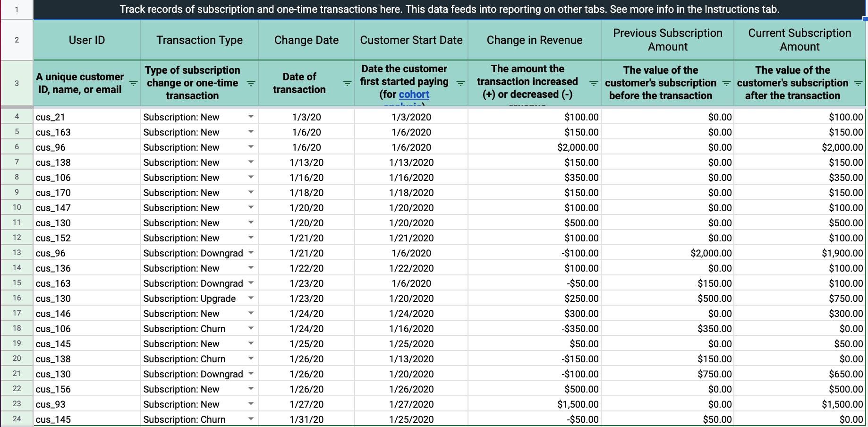
Task: Click the Change in Revenue header cell
Action: click(534, 40)
